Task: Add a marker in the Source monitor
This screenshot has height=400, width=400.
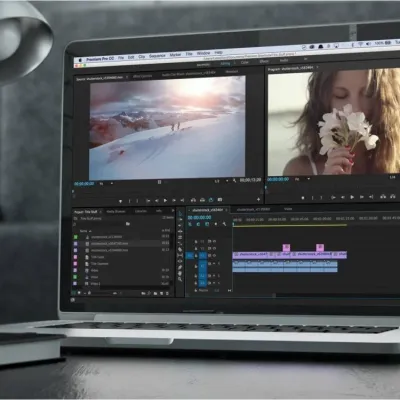Action: coord(121,201)
